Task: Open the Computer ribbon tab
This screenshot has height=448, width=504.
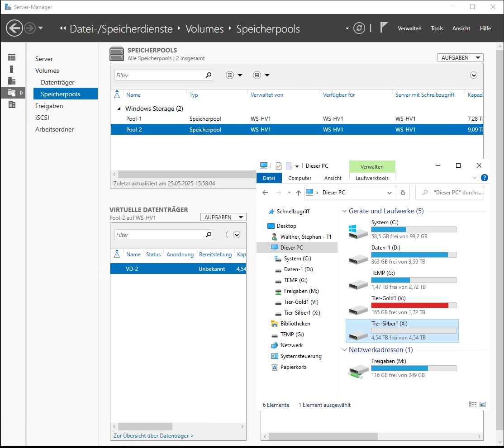Action: tap(300, 178)
